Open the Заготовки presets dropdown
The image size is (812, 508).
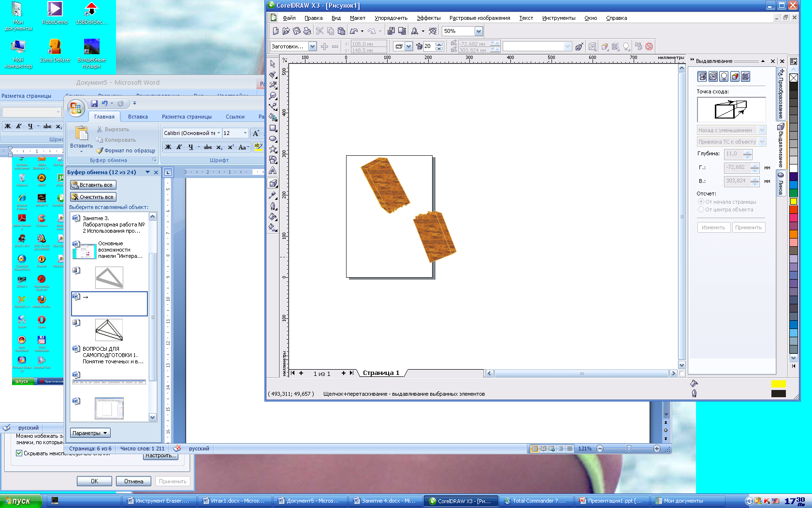[x=312, y=46]
